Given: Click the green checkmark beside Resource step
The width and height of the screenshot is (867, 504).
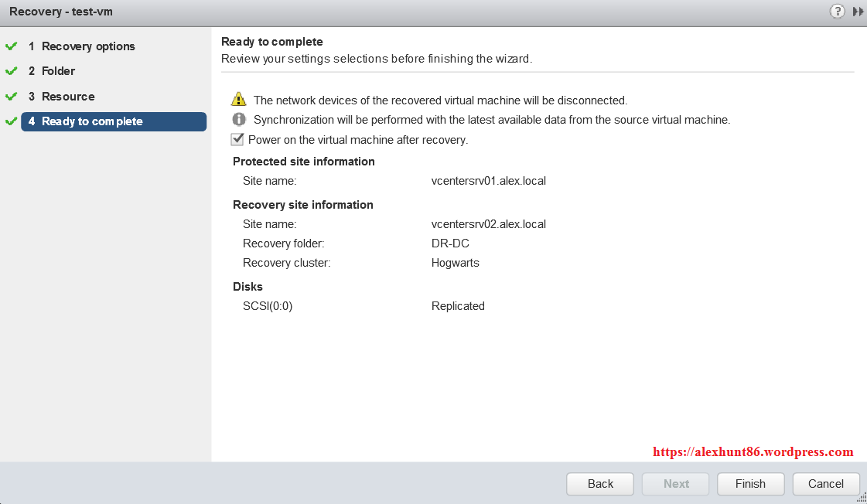Looking at the screenshot, I should click(x=11, y=97).
